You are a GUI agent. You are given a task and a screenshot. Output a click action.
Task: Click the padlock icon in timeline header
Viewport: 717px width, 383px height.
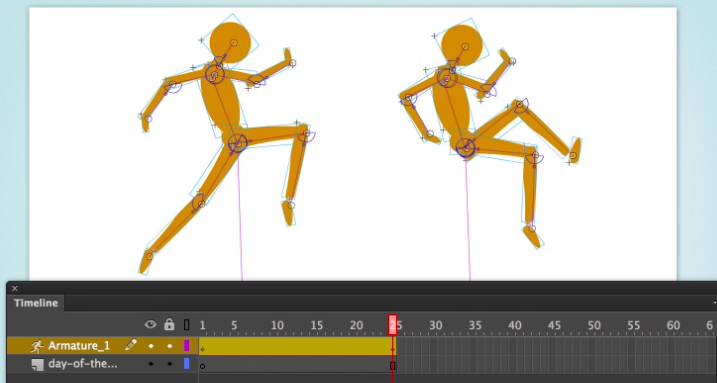(x=169, y=324)
